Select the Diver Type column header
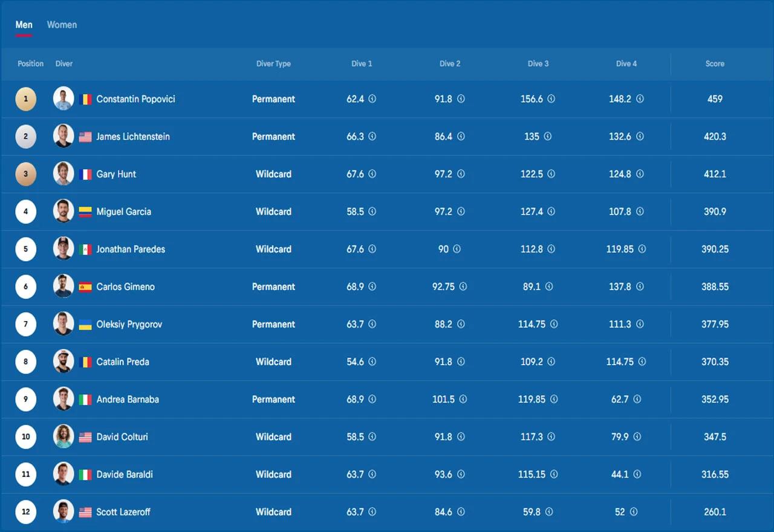The height and width of the screenshot is (532, 774). (273, 63)
